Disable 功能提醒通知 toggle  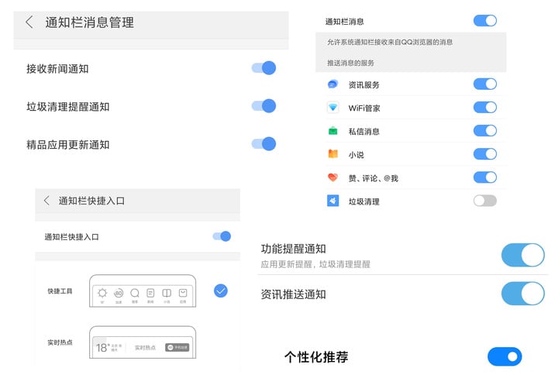523,255
